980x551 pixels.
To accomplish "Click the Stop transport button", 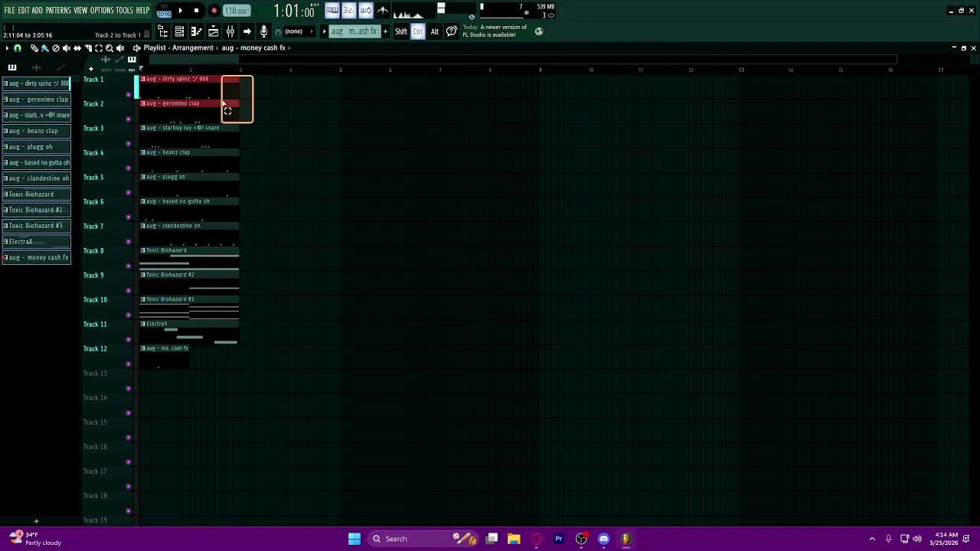I will tap(197, 11).
